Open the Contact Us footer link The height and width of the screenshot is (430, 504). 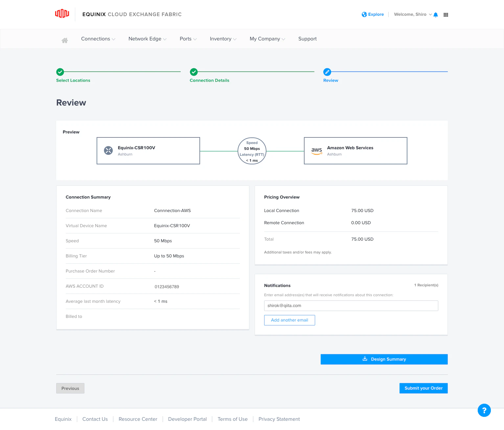click(x=95, y=419)
